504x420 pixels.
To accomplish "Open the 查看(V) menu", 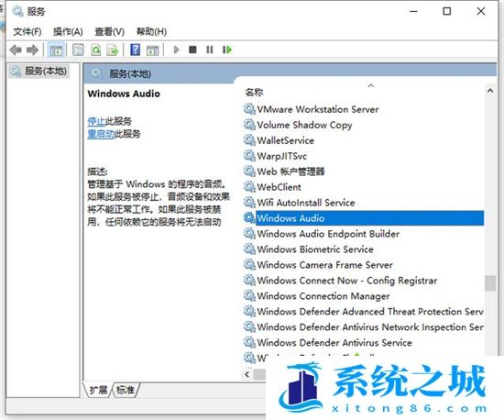I will (109, 31).
